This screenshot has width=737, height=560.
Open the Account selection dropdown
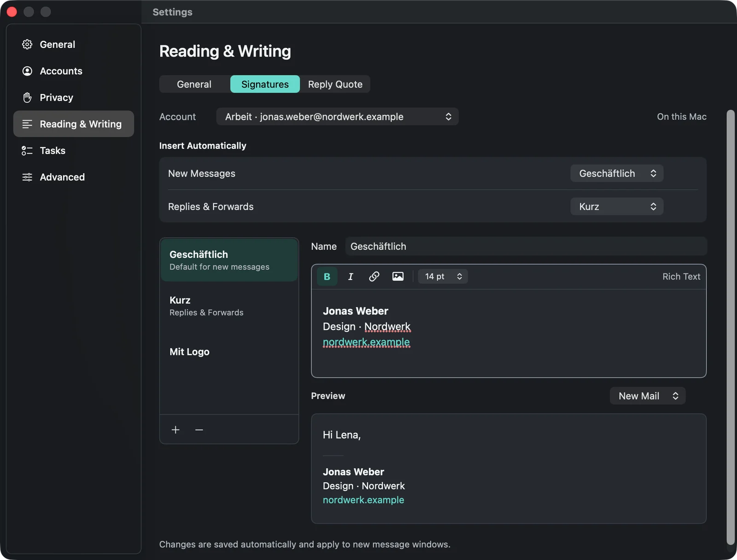coord(338,117)
